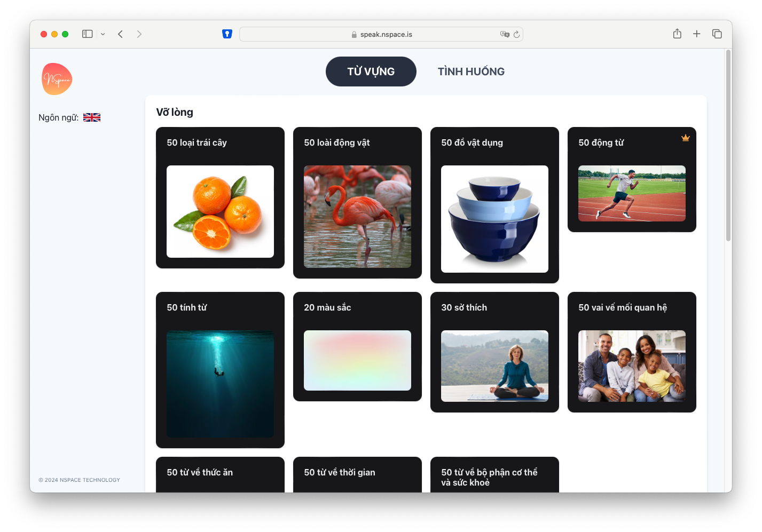Image resolution: width=762 pixels, height=532 pixels.
Task: Open the 50 từ về thời gian card
Action: click(357, 474)
